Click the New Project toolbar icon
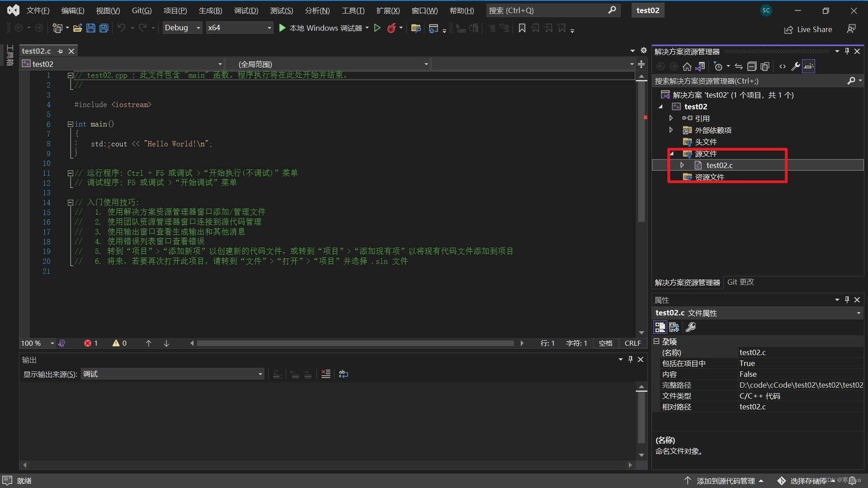 (57, 28)
